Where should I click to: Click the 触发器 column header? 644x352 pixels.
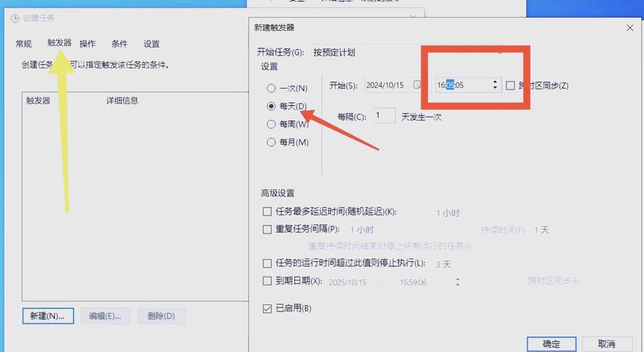pyautogui.click(x=38, y=100)
